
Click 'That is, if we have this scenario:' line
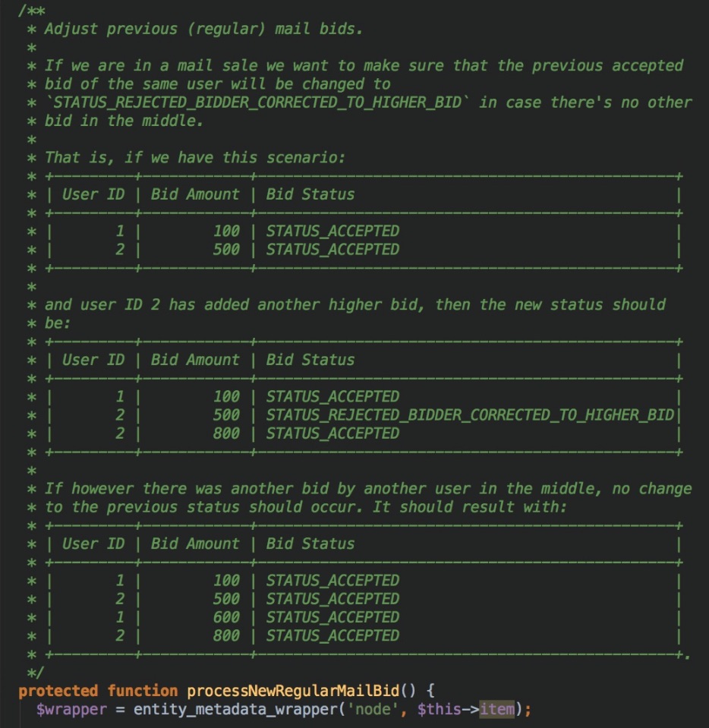195,158
